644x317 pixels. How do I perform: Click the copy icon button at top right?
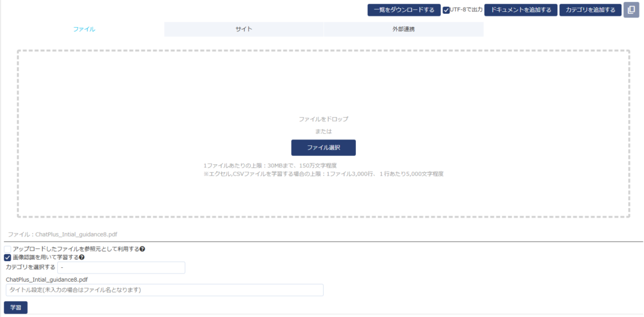pyautogui.click(x=631, y=10)
